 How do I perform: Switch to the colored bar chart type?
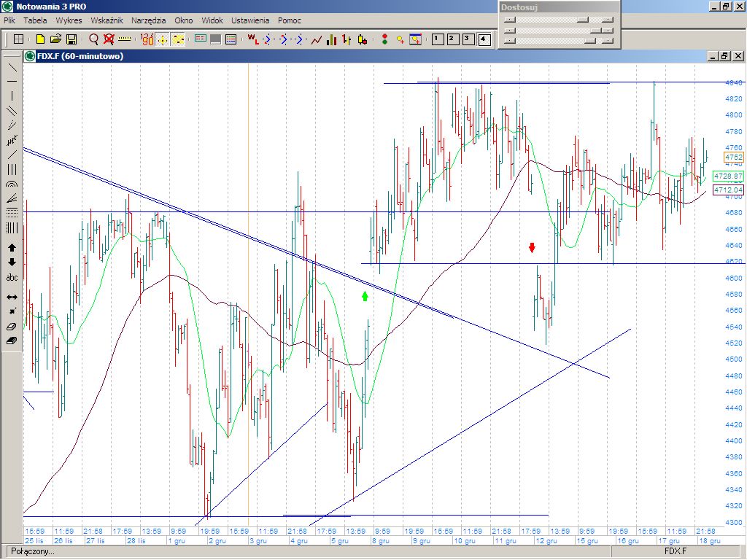pyautogui.click(x=332, y=39)
